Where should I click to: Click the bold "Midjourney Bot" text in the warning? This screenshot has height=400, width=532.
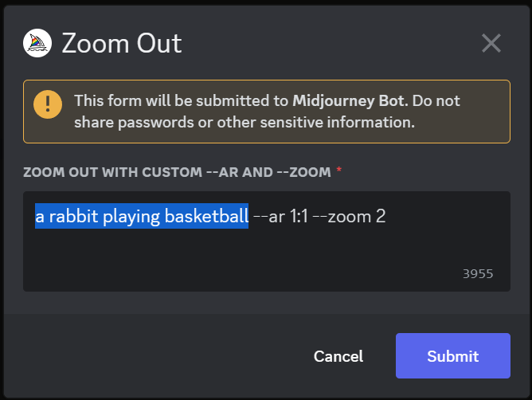(350, 100)
